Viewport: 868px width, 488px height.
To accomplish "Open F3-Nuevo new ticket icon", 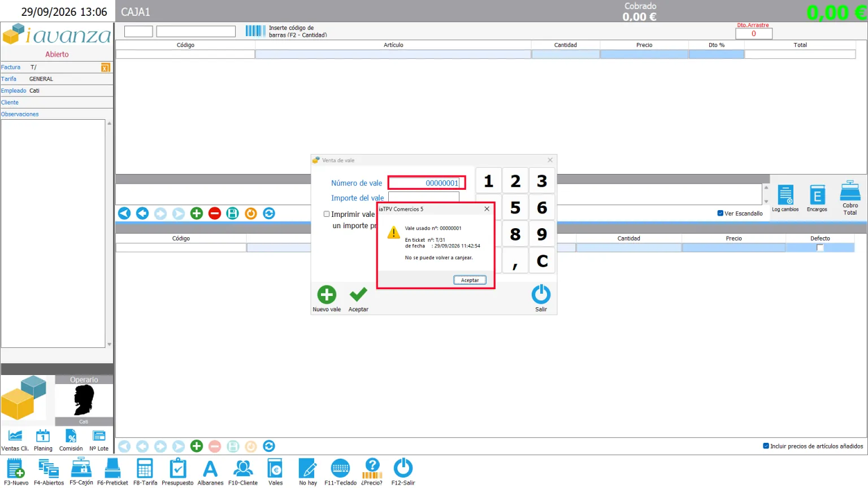I will (x=16, y=468).
